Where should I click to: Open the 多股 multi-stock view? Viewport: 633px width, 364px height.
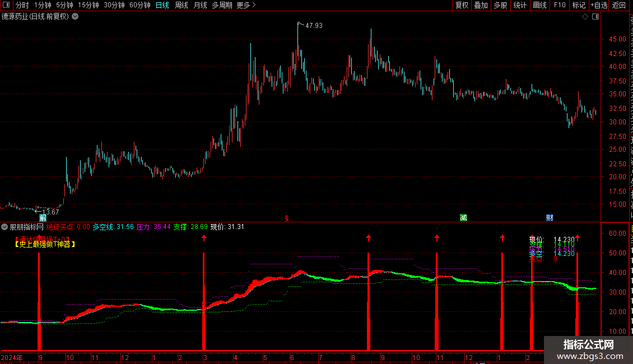[500, 5]
